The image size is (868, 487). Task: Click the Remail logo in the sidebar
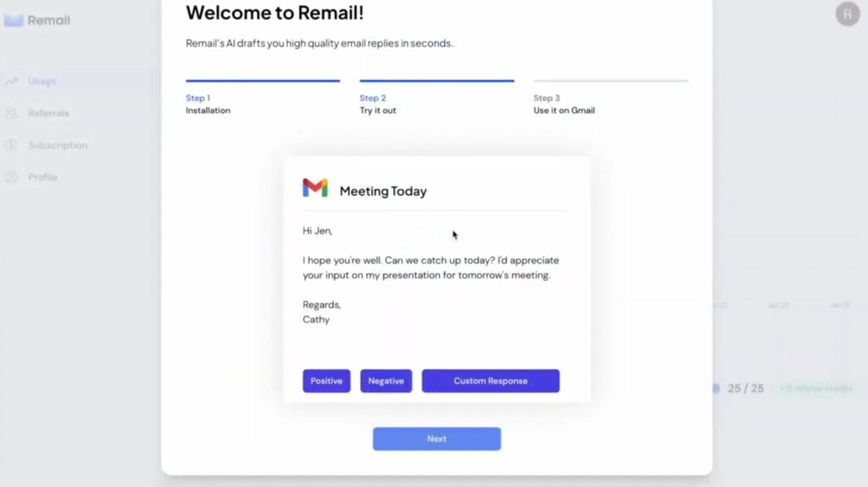[x=37, y=20]
